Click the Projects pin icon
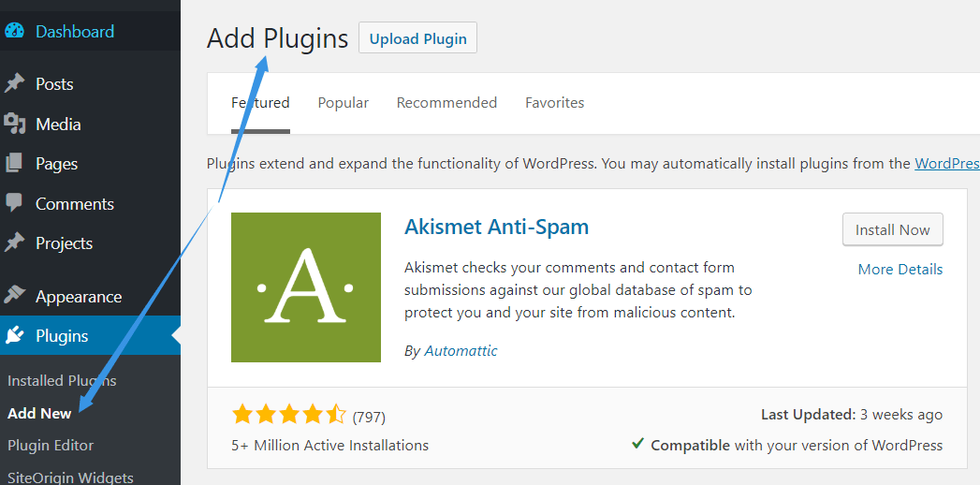The height and width of the screenshot is (485, 980). click(x=14, y=243)
